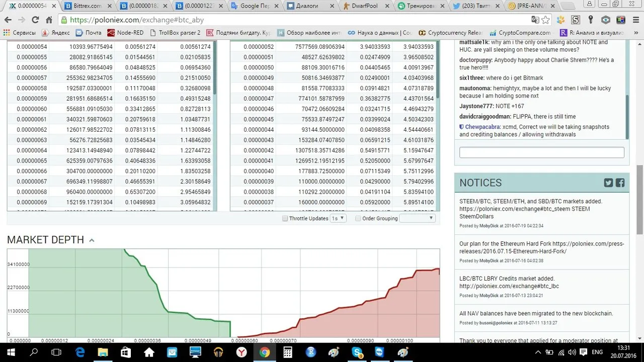Focus the trollbox chat message input
Image resolution: width=644 pixels, height=362 pixels.
tap(541, 153)
